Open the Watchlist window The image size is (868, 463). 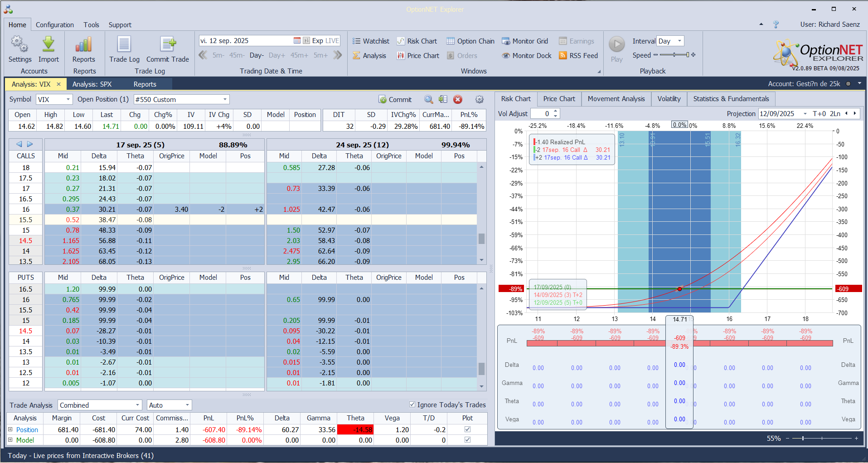371,41
